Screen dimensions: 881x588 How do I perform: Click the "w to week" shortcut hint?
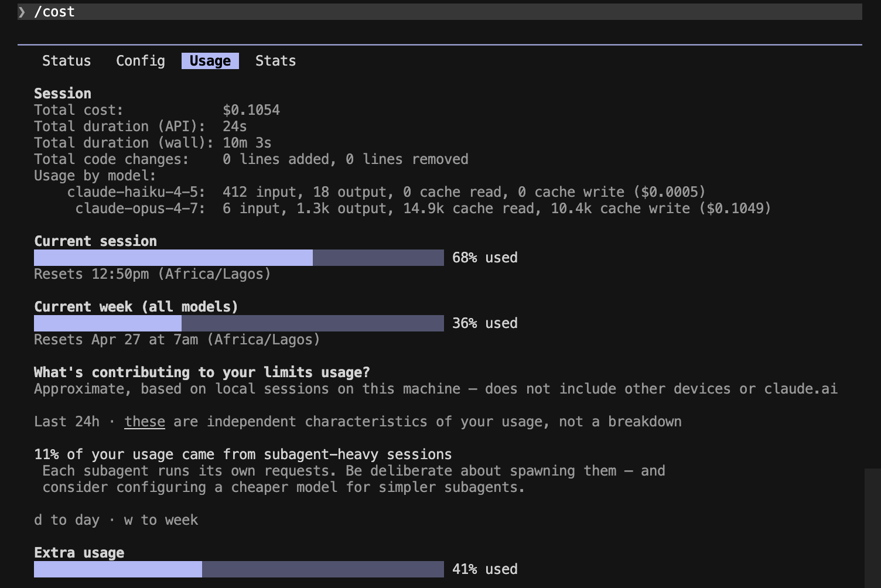tap(161, 520)
